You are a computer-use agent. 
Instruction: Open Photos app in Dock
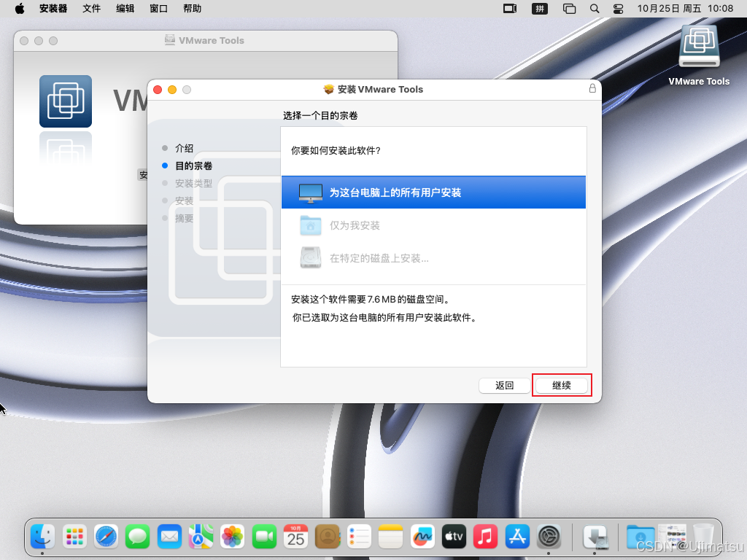[x=233, y=537]
